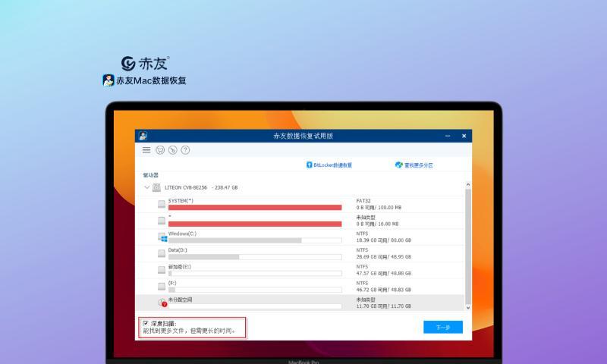Click the FAT32 file system label
The image size is (607, 364).
pyautogui.click(x=363, y=201)
